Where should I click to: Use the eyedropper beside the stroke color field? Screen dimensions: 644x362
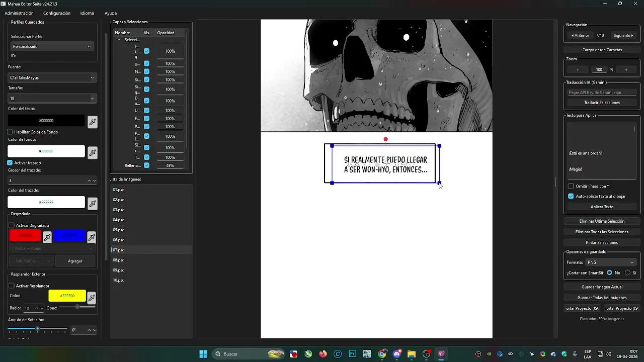[x=93, y=203]
